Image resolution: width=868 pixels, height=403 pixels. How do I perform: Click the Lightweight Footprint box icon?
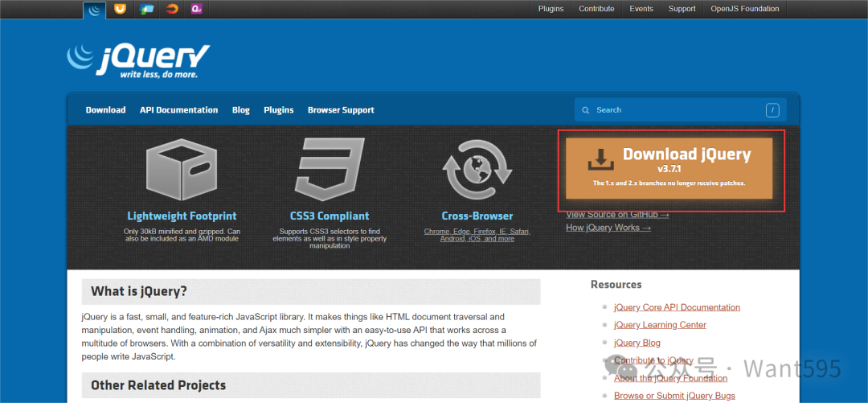click(x=182, y=170)
